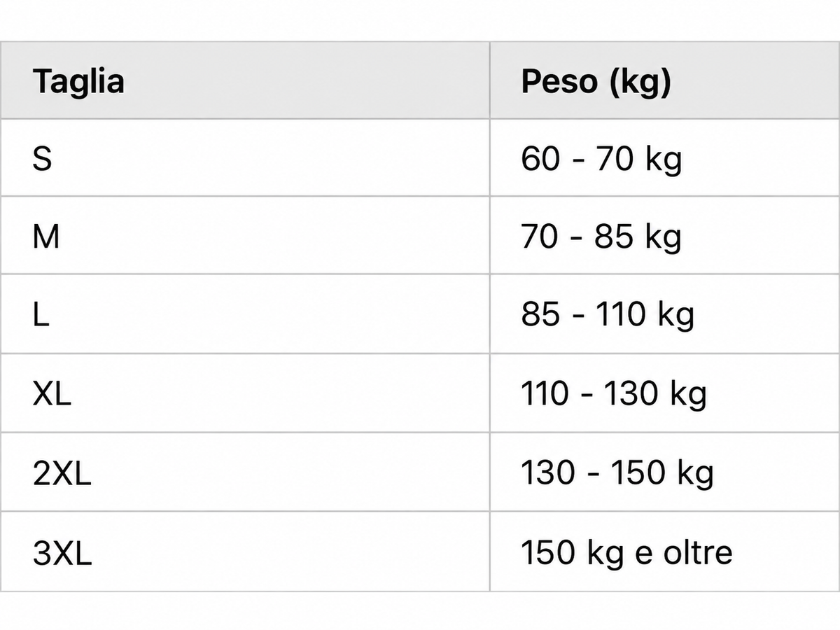The height and width of the screenshot is (630, 840).
Task: Click the 70 - 85 kg cell
Action: point(665,235)
